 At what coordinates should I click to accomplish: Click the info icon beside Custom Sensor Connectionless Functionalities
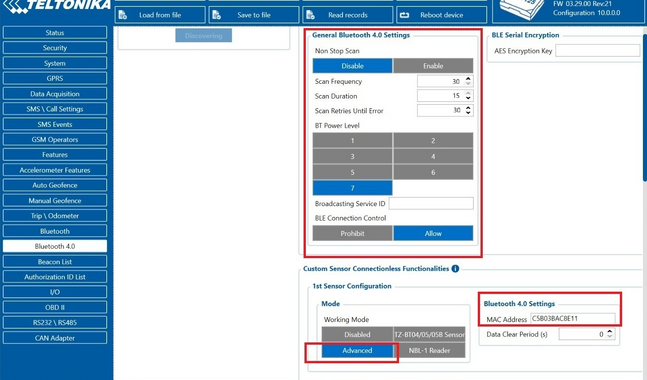(455, 269)
